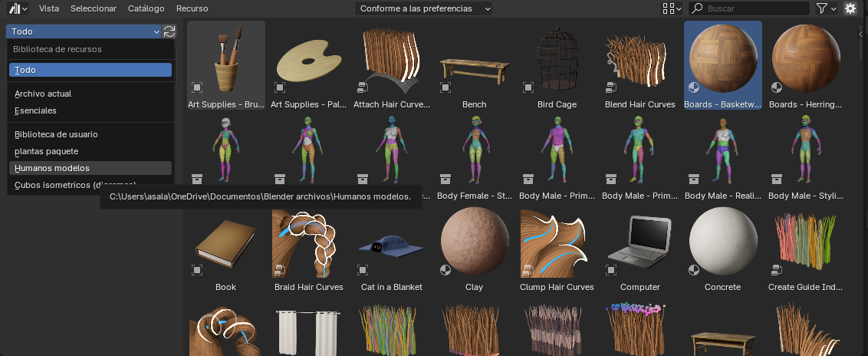Select the Computer laptop asset
The height and width of the screenshot is (356, 868).
(640, 248)
